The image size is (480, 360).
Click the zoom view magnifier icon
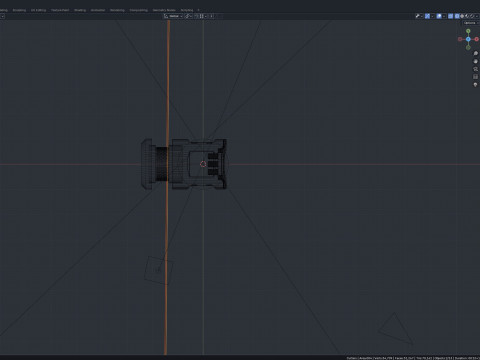tap(476, 54)
